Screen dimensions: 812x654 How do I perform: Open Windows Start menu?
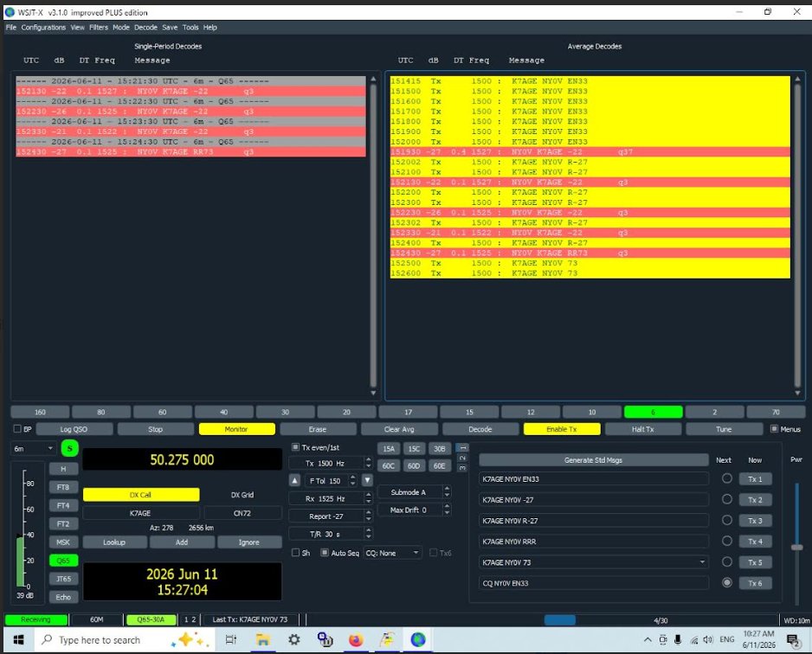click(x=19, y=640)
